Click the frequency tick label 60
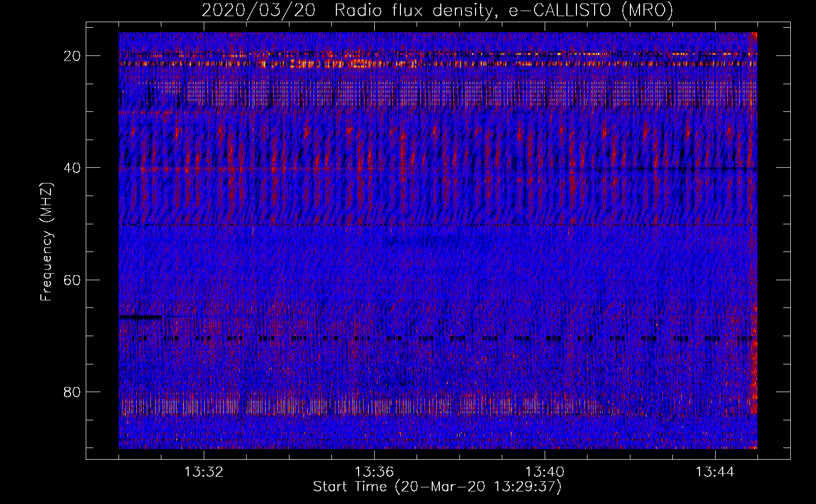The height and width of the screenshot is (504, 816). [72, 280]
